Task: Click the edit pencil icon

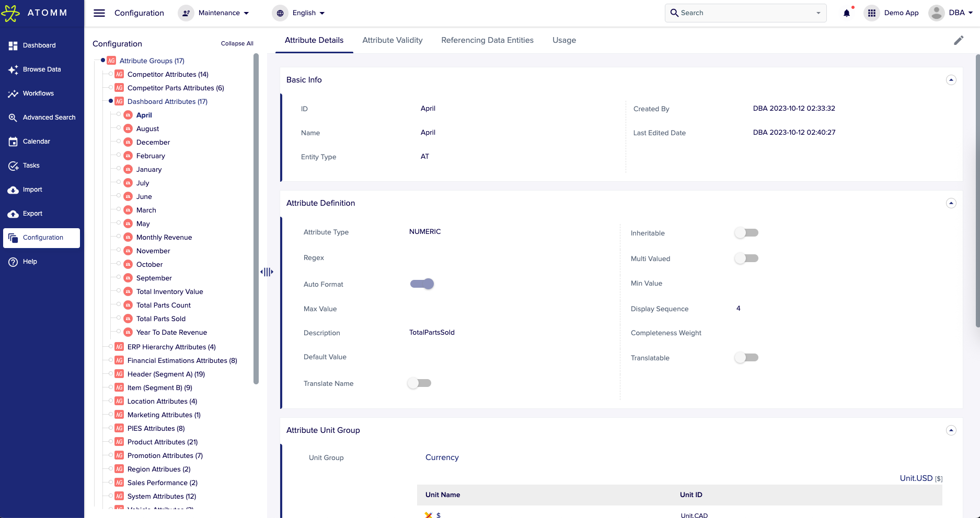Action: pyautogui.click(x=959, y=40)
